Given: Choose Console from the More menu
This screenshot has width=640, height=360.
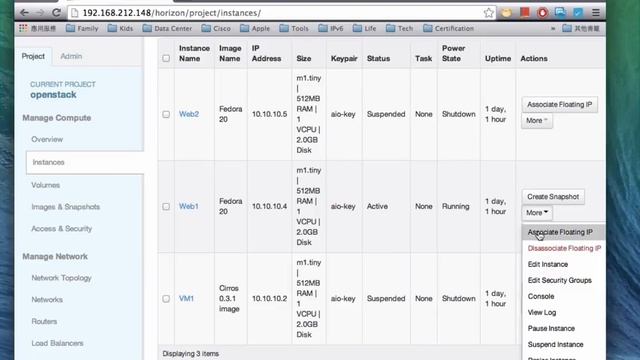Looking at the screenshot, I should click(563, 296).
